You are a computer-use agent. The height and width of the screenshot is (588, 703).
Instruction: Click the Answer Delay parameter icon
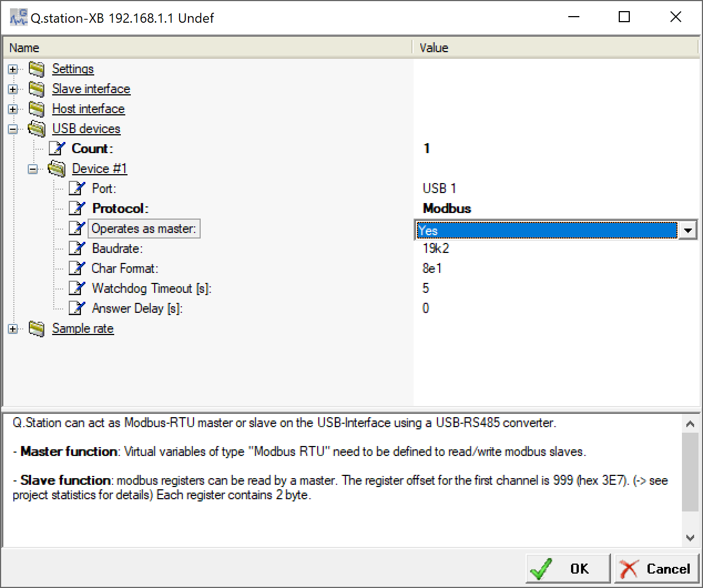77,308
